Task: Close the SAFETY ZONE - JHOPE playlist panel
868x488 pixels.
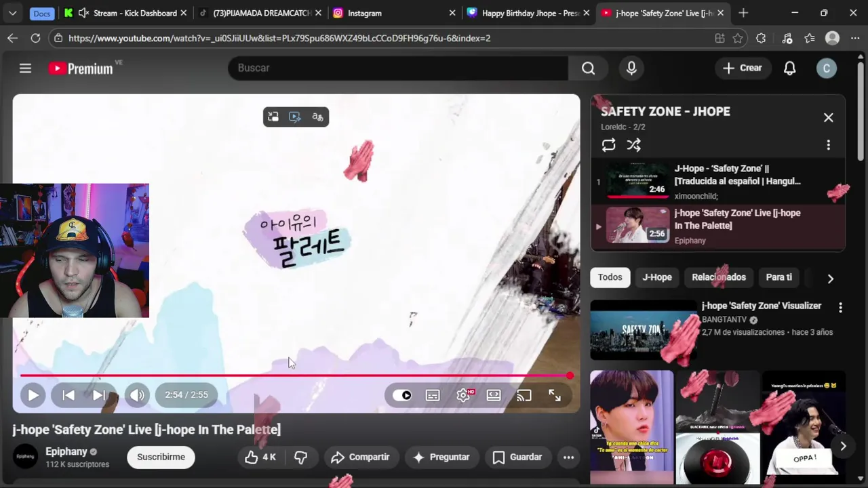Action: click(x=828, y=117)
